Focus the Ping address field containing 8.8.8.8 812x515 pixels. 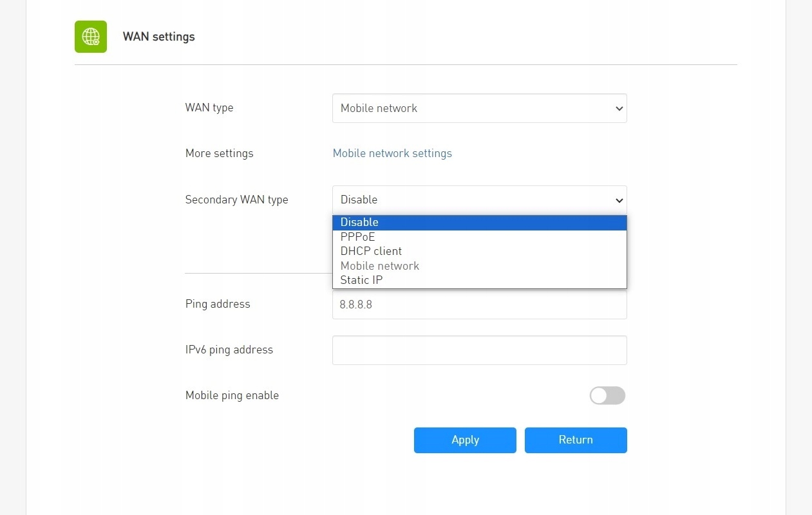[x=479, y=304]
